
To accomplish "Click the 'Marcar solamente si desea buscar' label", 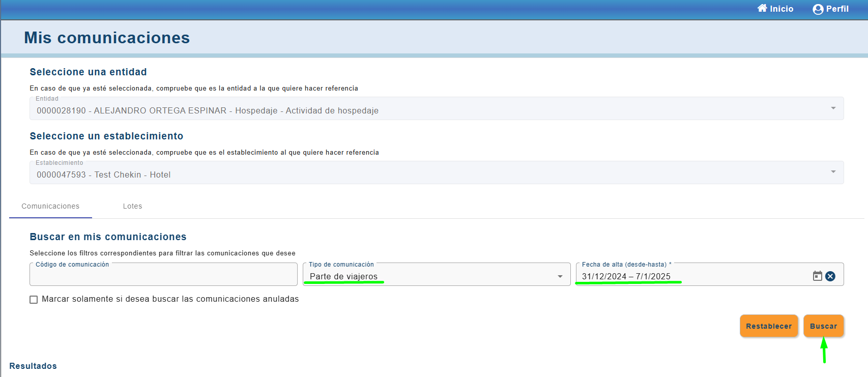I will coord(170,299).
